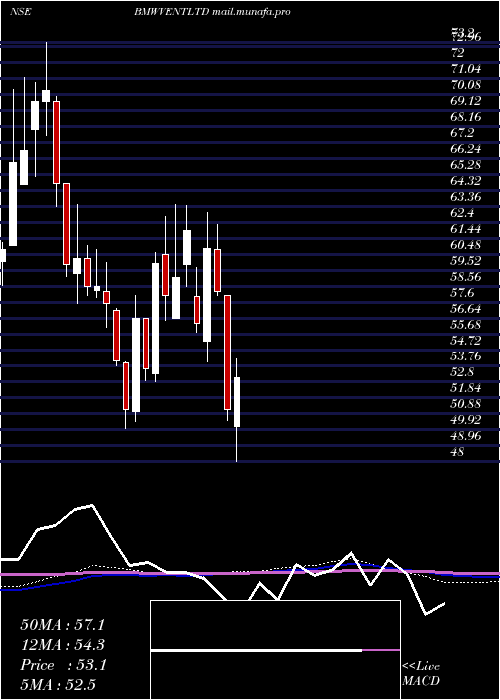Select the 68.16 price axis label
This screenshot has width=500, height=700.
click(x=466, y=117)
